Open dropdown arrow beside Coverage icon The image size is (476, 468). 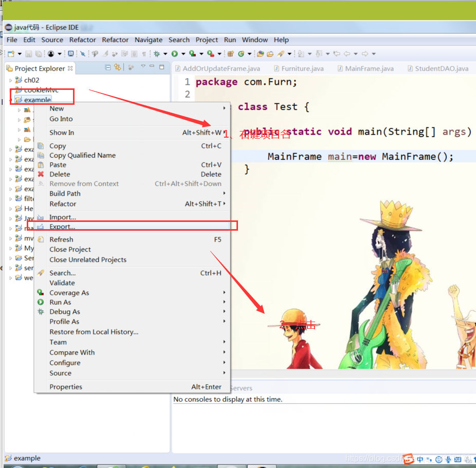pos(202,54)
